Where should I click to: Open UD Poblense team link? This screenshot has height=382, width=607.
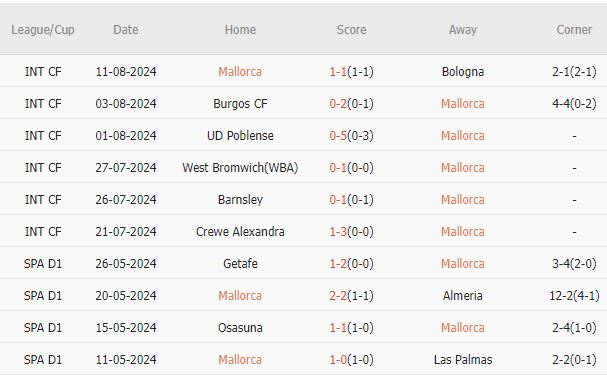[x=240, y=136]
